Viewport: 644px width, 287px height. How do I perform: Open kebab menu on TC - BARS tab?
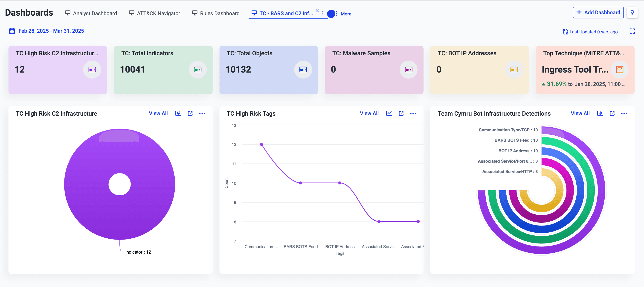(x=323, y=14)
